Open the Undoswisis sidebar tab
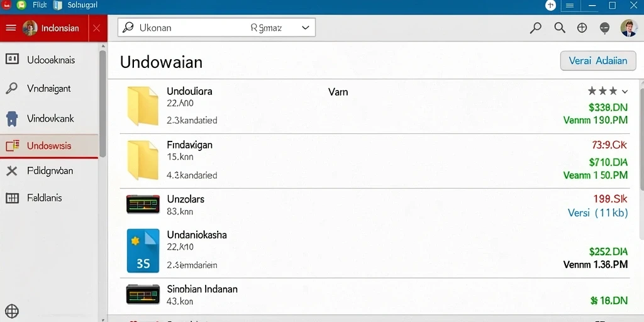The width and height of the screenshot is (644, 322). point(49,146)
